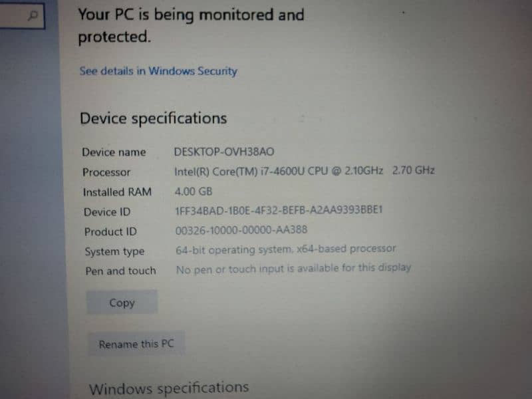Screen dimensions: 532x399
Task: Select the Device specifications heading
Action: [x=154, y=118]
